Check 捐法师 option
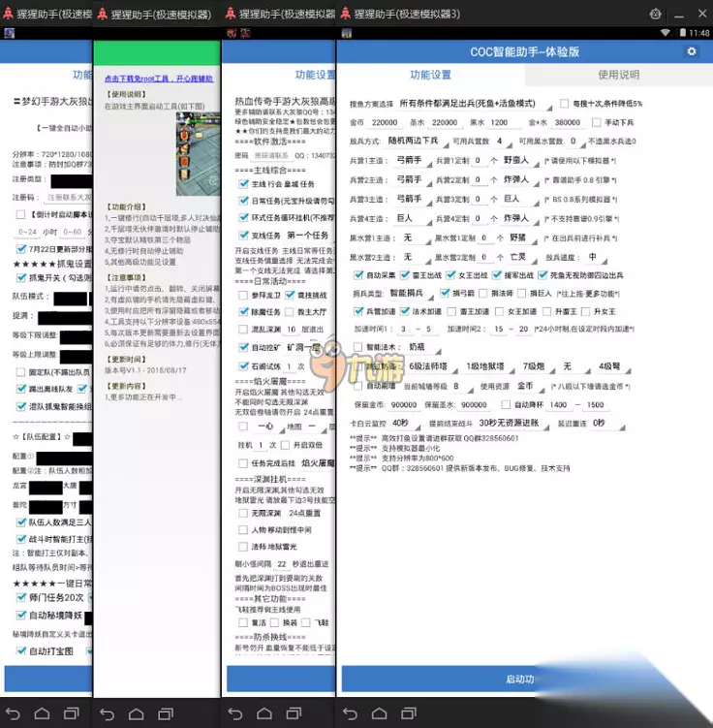The image size is (713, 728). pos(482,293)
